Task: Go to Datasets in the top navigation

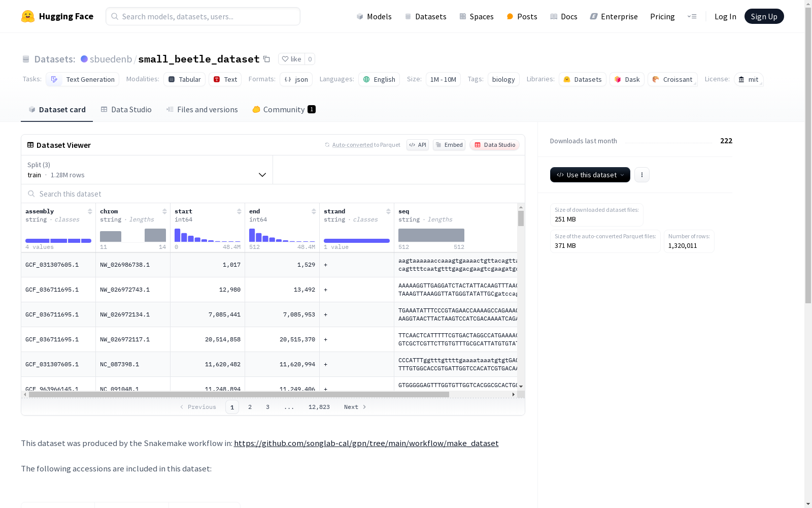Action: [425, 16]
